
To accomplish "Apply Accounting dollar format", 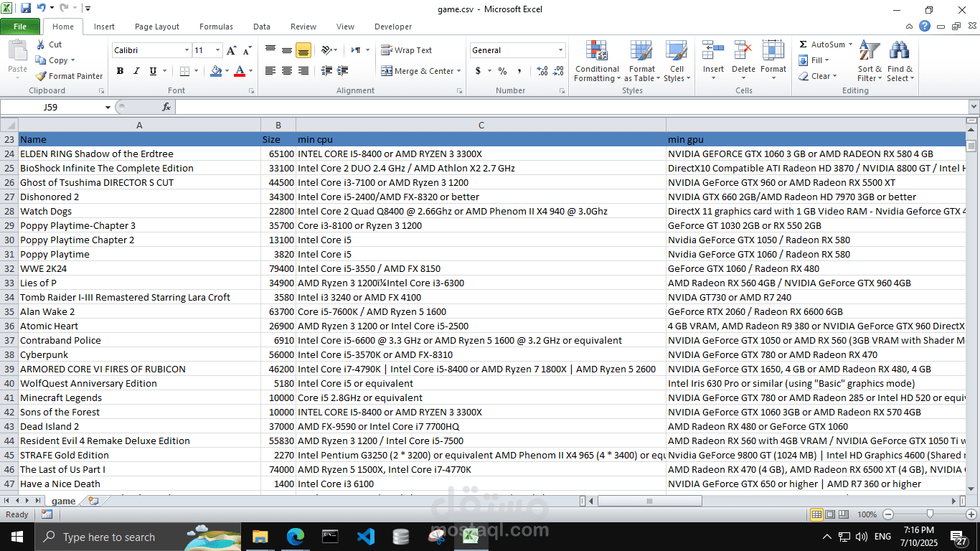I will [478, 71].
